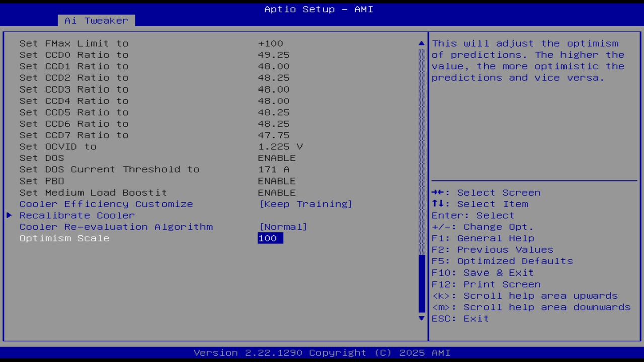Select the Set CCD0 Ratio entry

tap(74, 55)
